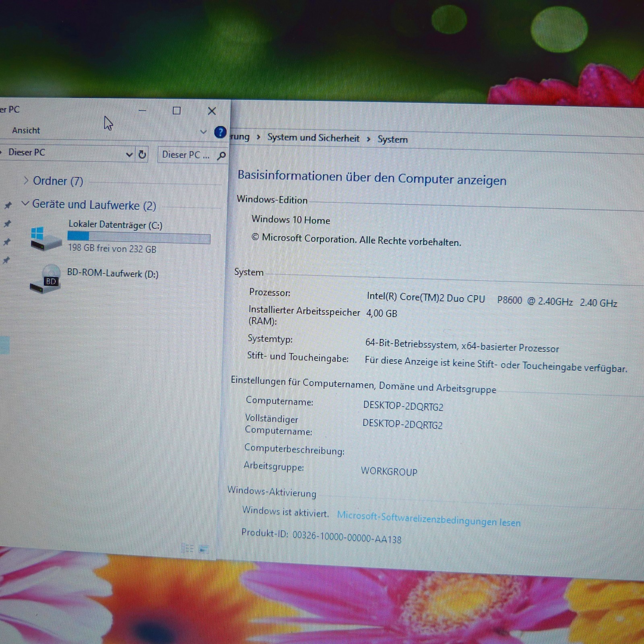Expand the ribbon chevron next to help
This screenshot has height=644, width=644.
click(x=203, y=132)
